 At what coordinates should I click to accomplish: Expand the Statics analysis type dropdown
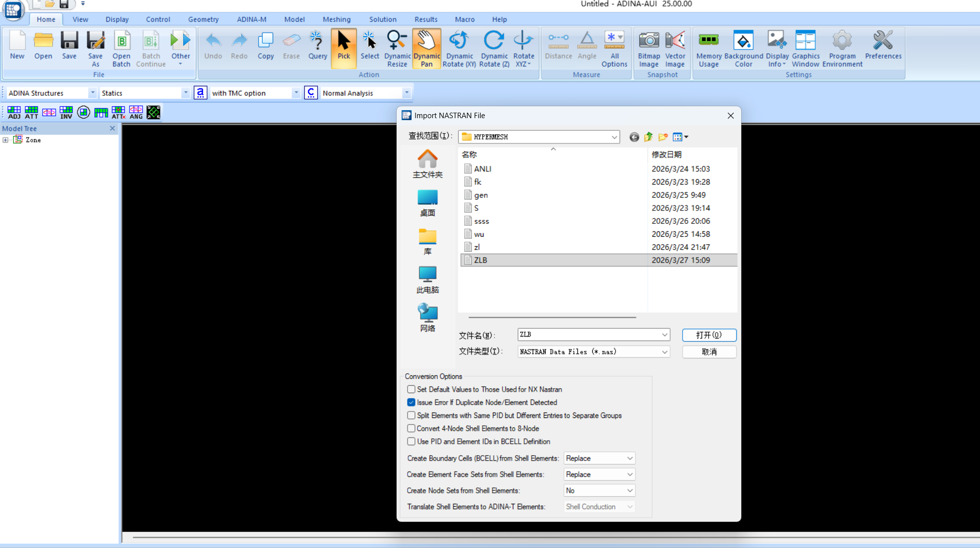pyautogui.click(x=185, y=93)
